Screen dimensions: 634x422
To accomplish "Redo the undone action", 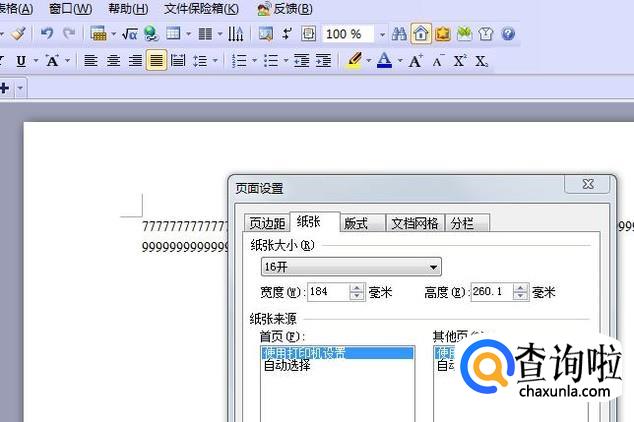I will pyautogui.click(x=69, y=34).
